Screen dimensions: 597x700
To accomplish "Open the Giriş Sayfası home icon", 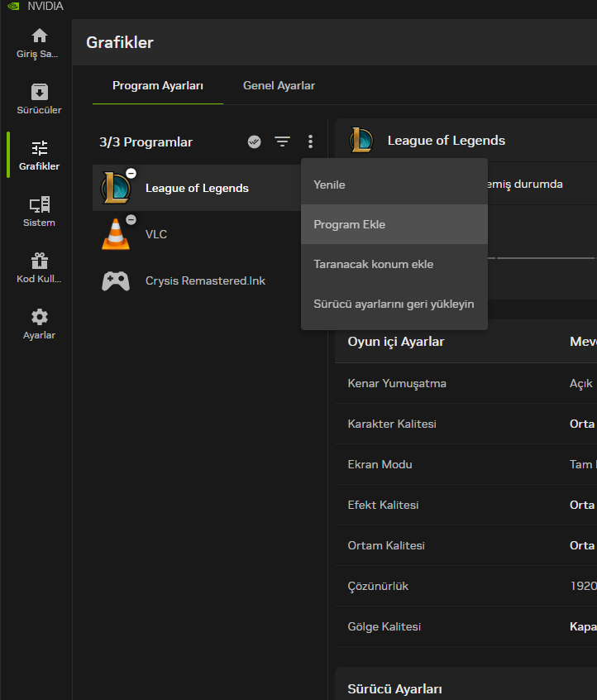I will 39,36.
